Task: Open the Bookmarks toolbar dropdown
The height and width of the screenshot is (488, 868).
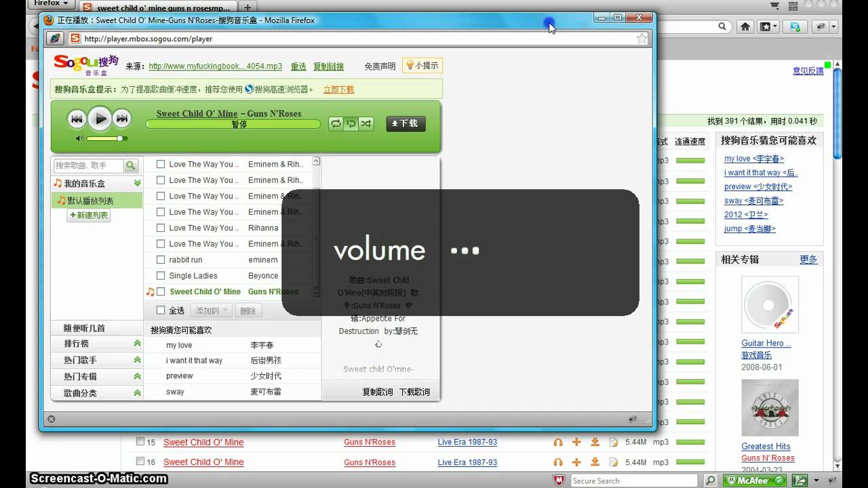Action: click(768, 27)
